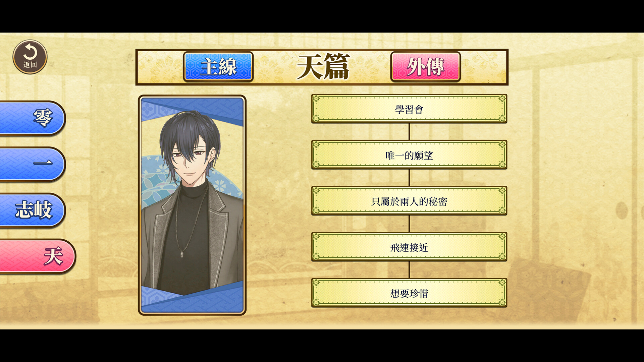Click the 返回 back arrow icon

pyautogui.click(x=30, y=57)
